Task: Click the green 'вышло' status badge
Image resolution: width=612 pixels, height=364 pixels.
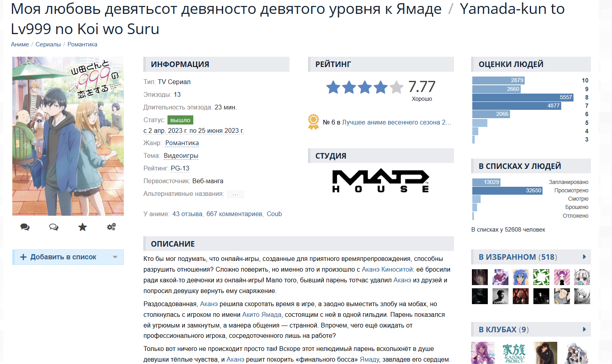Action: (x=180, y=120)
